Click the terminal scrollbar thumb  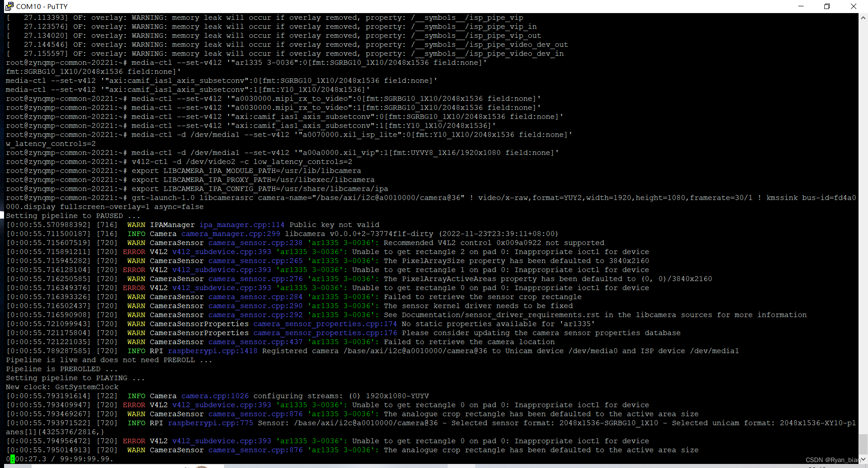coord(863,445)
